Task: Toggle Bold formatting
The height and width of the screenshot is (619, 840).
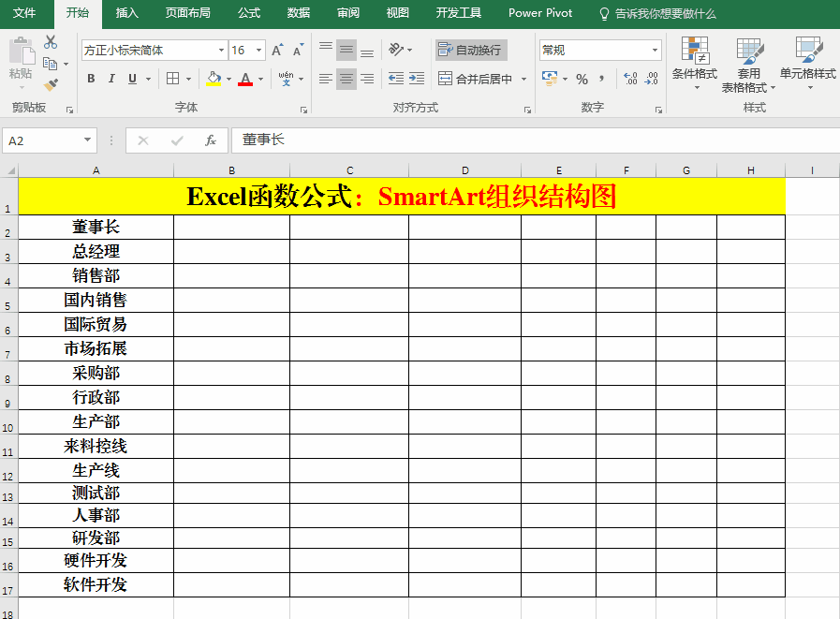Action: pos(91,79)
